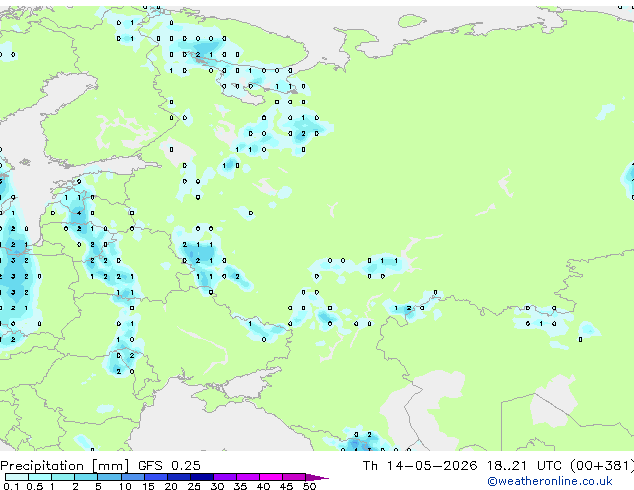Image resolution: width=634 pixels, height=490 pixels.
Task: Click the legend label '40'
Action: (x=263, y=486)
